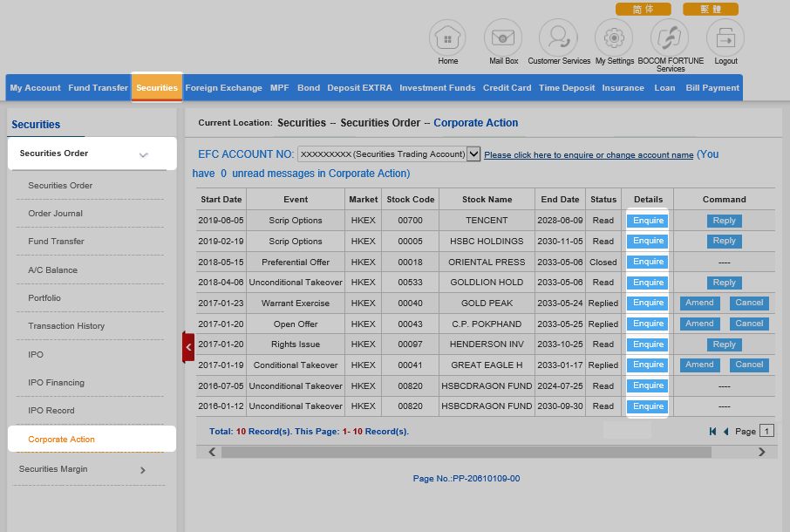
Task: Switch to the Foreign Exchange tab
Action: tap(223, 88)
